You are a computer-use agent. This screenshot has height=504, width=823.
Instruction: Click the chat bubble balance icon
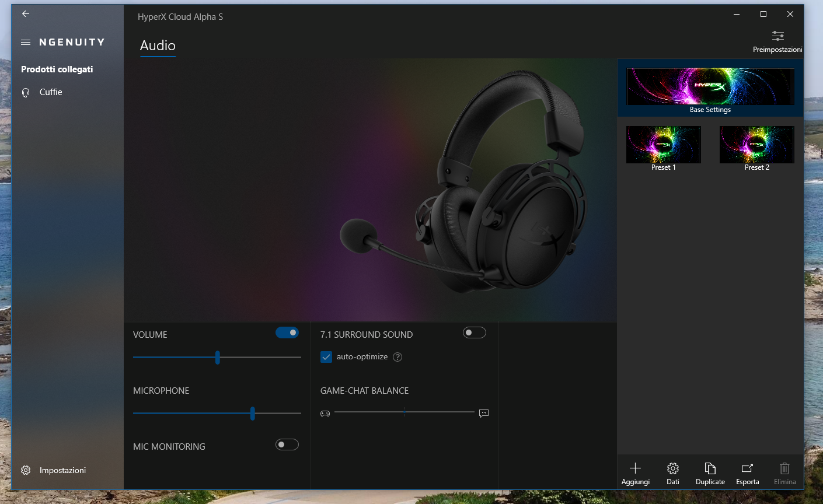[484, 413]
